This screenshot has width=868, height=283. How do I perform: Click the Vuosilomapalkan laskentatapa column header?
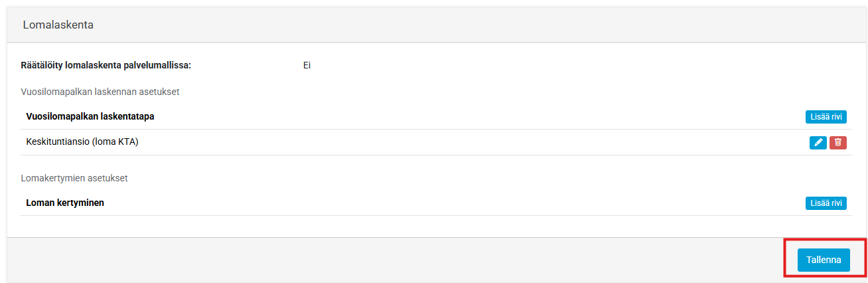pyautogui.click(x=90, y=117)
